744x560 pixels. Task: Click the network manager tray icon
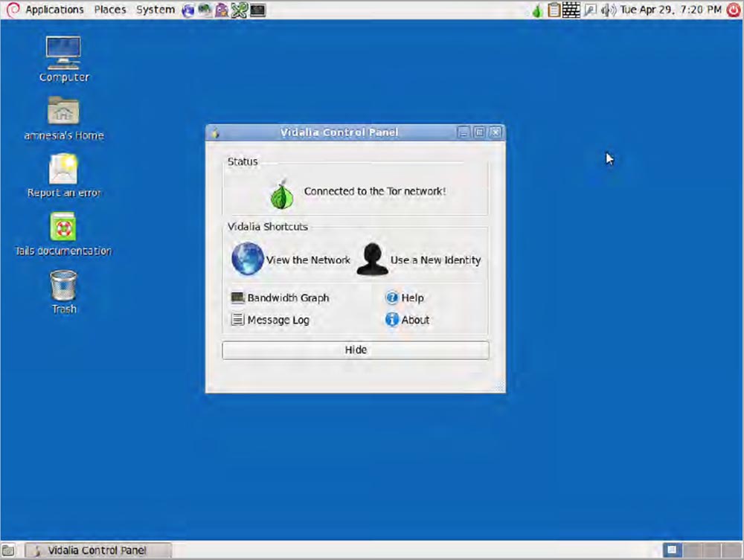pyautogui.click(x=590, y=10)
